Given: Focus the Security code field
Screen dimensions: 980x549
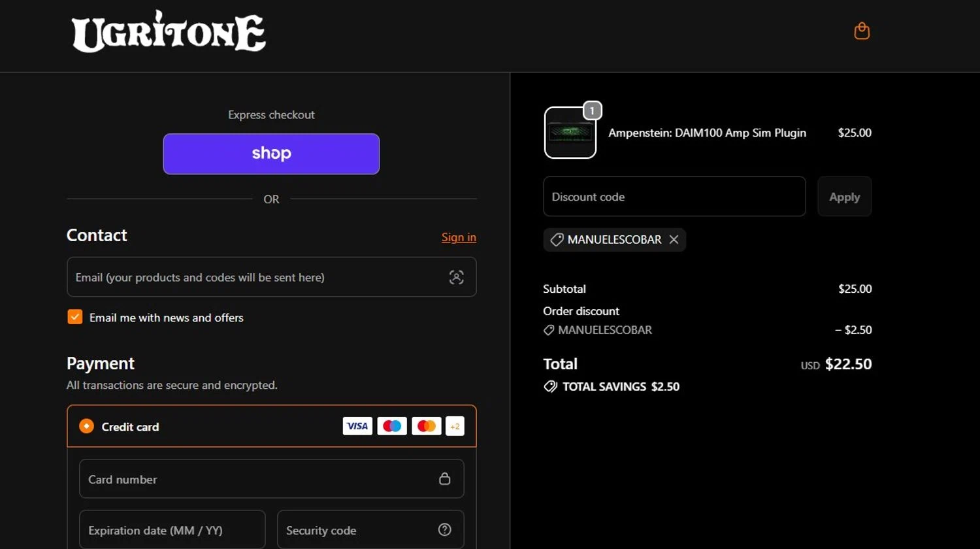Looking at the screenshot, I should [370, 530].
